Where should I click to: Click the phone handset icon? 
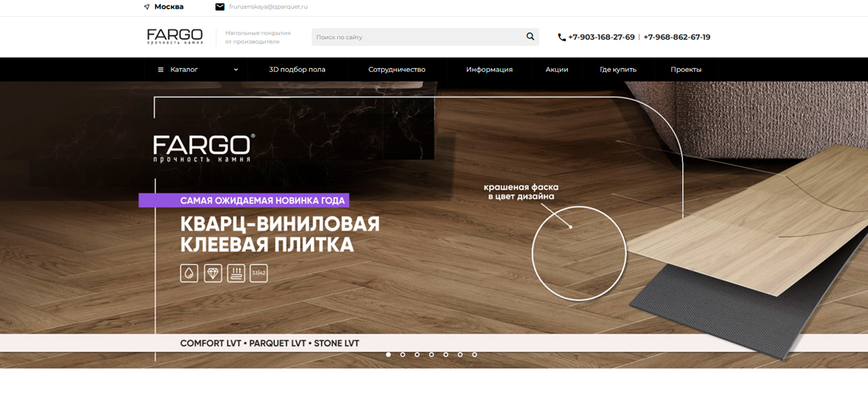point(561,38)
